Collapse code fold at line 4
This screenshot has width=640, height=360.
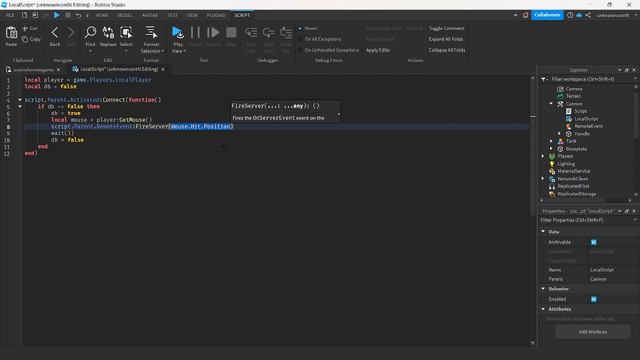(x=20, y=100)
